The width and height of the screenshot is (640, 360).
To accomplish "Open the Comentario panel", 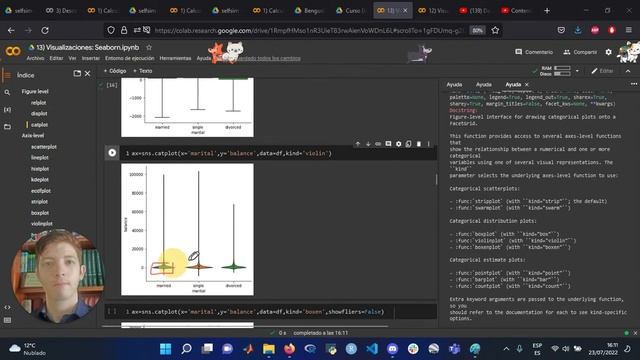I will point(534,52).
